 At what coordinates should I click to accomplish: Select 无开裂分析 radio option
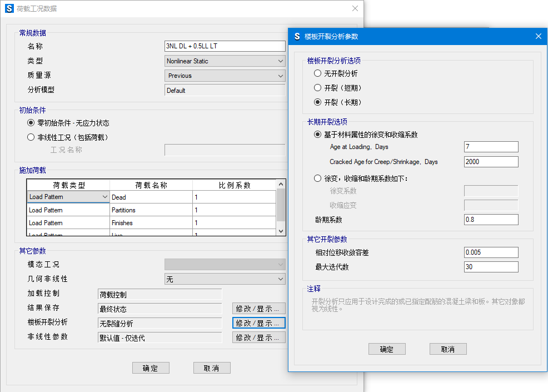tap(317, 73)
